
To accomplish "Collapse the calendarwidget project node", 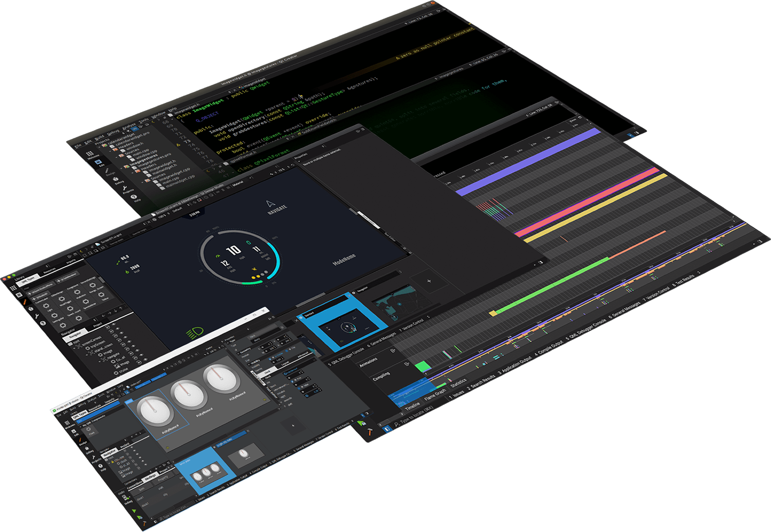I will [x=100, y=147].
